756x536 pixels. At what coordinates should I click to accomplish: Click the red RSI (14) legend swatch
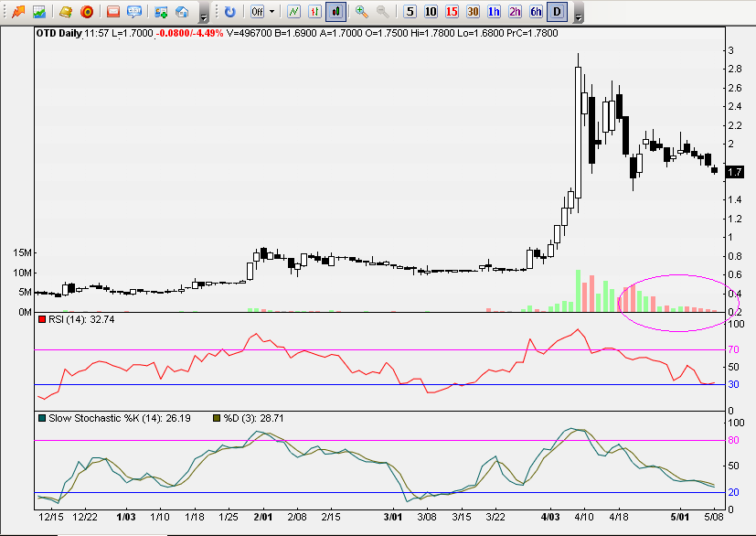pos(42,319)
